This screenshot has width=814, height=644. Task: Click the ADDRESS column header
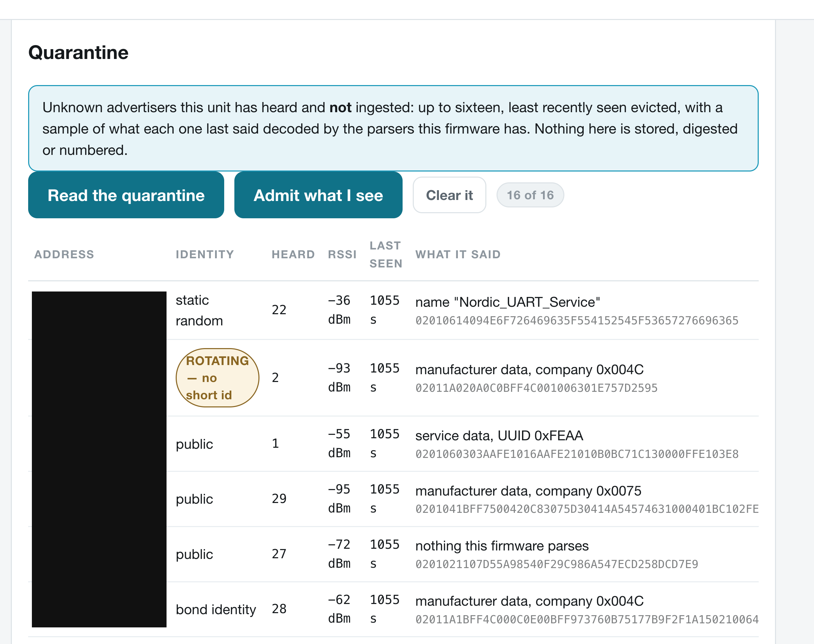pyautogui.click(x=64, y=255)
